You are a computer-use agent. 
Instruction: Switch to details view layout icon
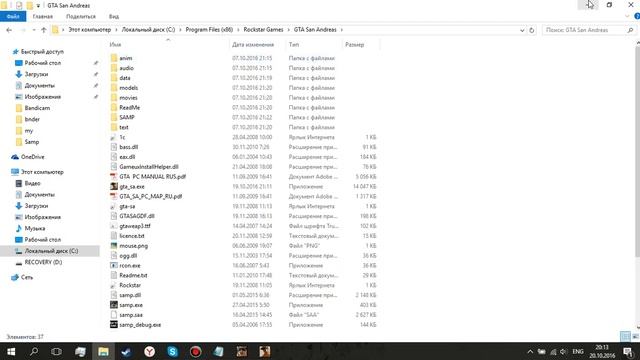625,336
